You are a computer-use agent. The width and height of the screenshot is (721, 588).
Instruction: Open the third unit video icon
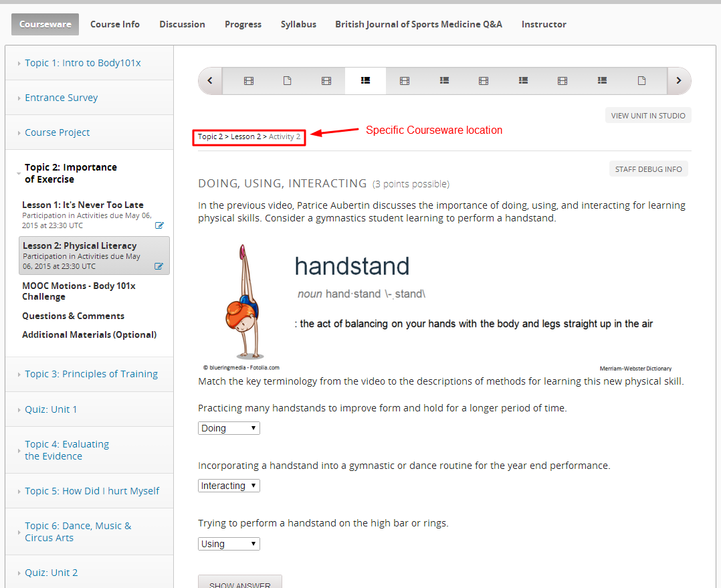coord(326,81)
